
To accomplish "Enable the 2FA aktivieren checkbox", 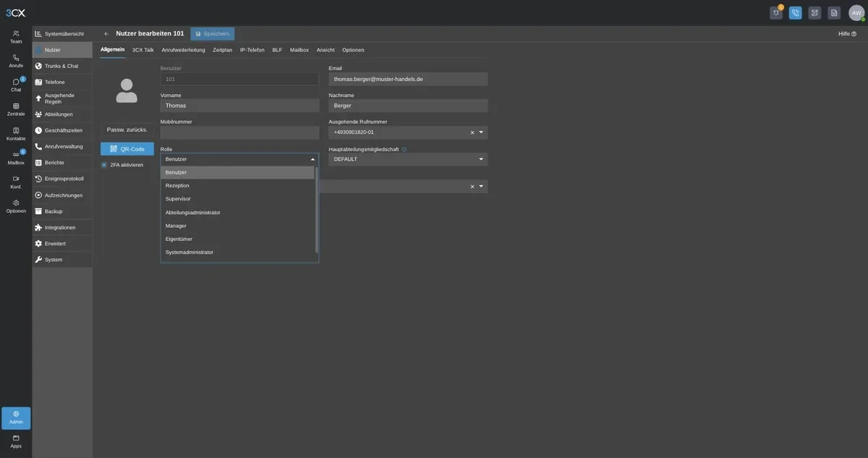I will [x=104, y=165].
